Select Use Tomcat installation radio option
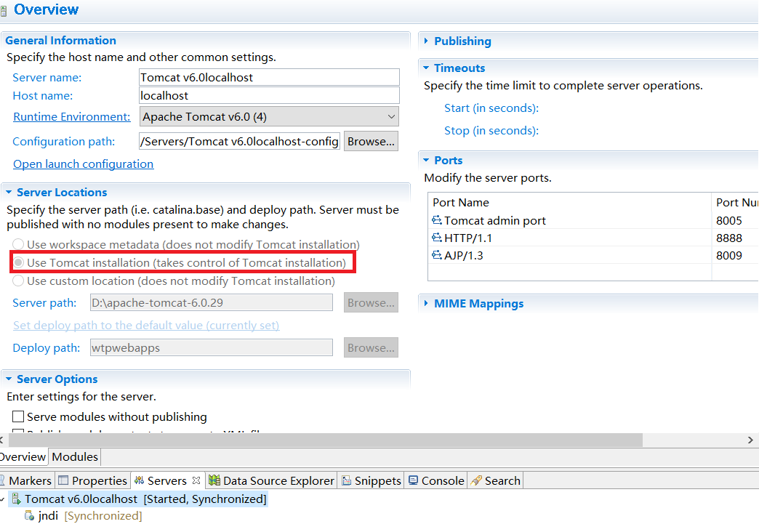This screenshot has height=532, width=759. [18, 262]
